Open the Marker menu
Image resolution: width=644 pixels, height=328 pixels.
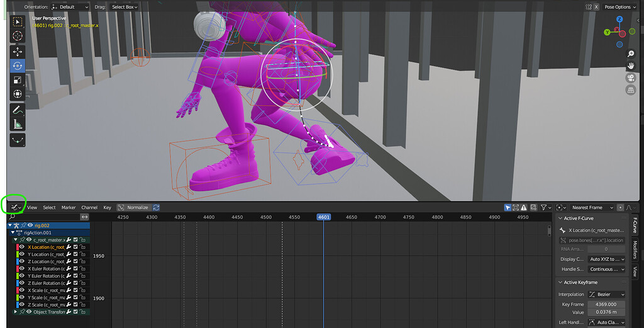point(69,208)
